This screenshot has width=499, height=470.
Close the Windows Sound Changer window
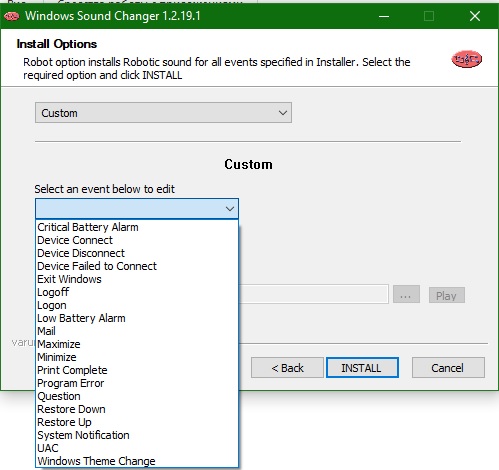click(x=475, y=16)
